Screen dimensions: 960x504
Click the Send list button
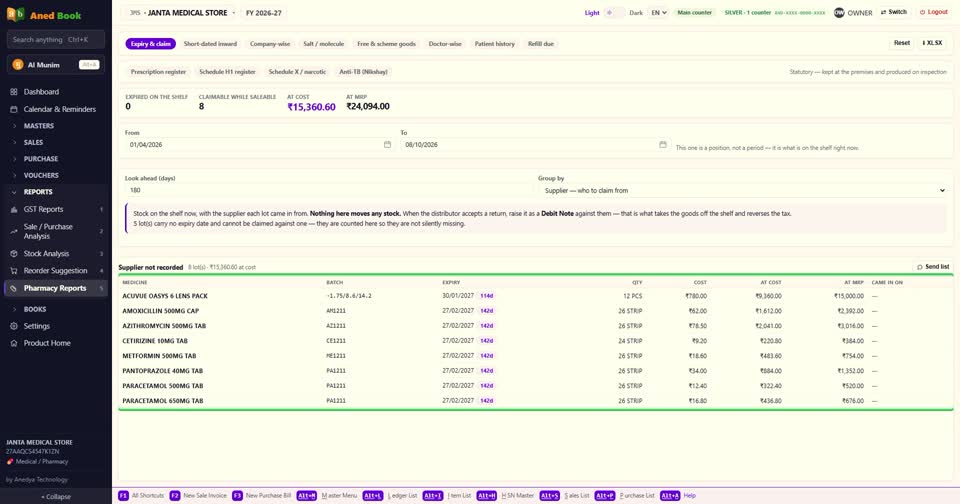pos(933,267)
